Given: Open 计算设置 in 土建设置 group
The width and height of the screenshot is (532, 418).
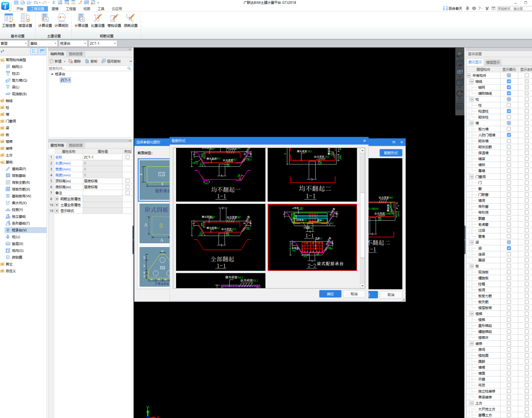Looking at the screenshot, I should (45, 20).
